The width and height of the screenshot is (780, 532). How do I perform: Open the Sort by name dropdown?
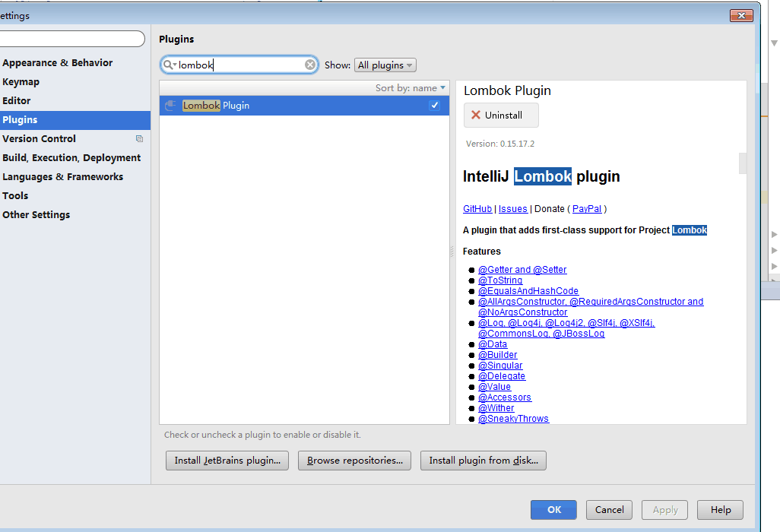(x=411, y=88)
